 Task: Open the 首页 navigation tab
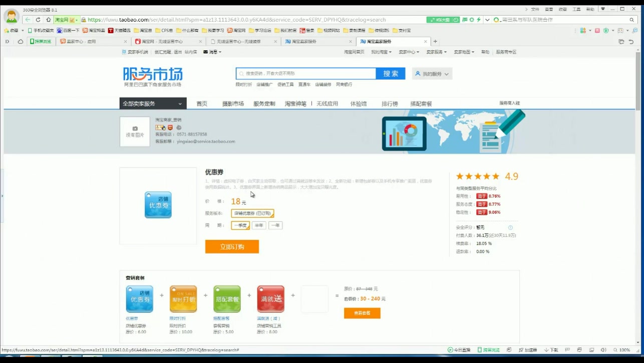click(x=202, y=104)
